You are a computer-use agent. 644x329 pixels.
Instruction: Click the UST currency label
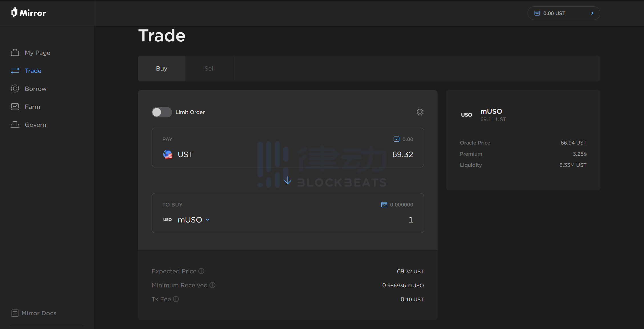coord(185,154)
